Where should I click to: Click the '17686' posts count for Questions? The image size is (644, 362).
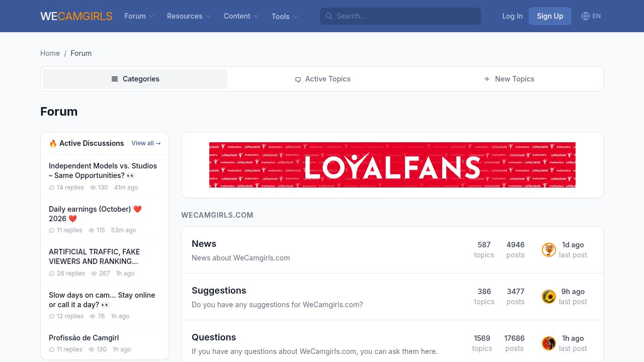[514, 338]
